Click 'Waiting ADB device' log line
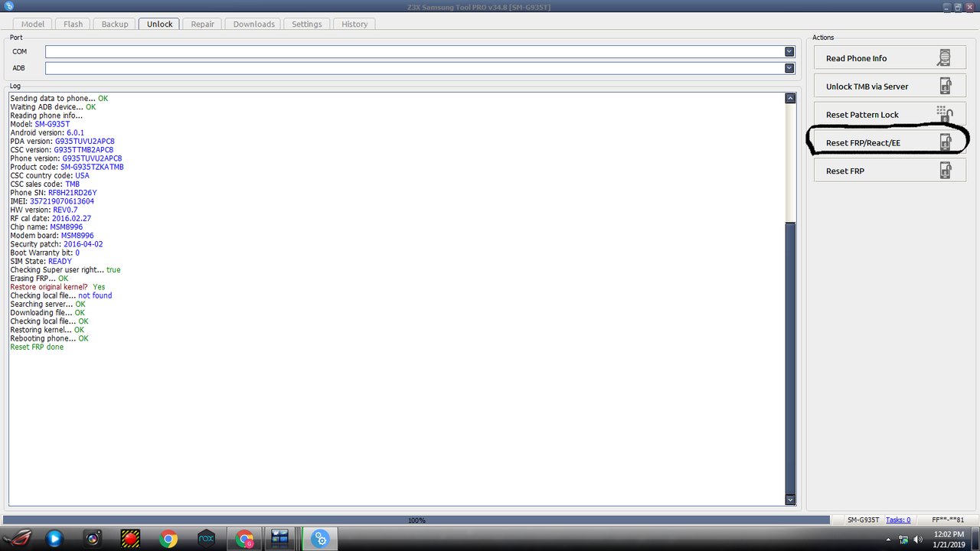This screenshot has width=980, height=551. pyautogui.click(x=53, y=107)
